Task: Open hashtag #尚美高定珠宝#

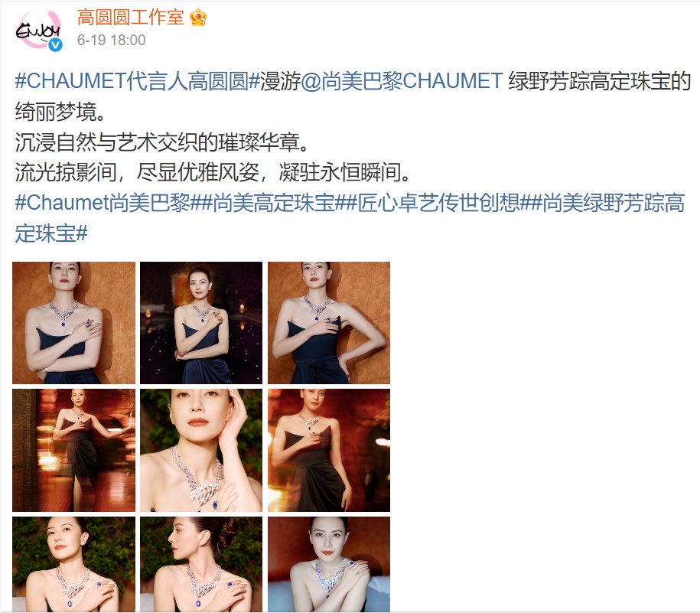Action: coord(274,203)
